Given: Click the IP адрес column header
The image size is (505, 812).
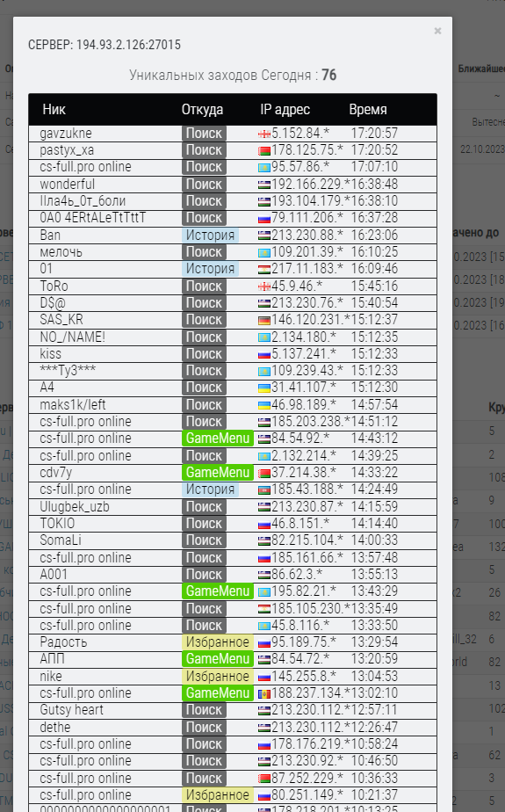Looking at the screenshot, I should click(x=285, y=109).
